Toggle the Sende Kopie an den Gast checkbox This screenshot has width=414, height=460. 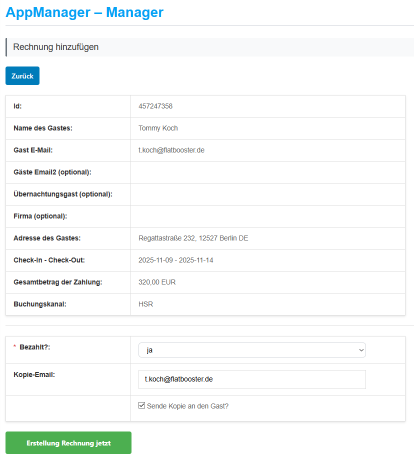point(141,406)
